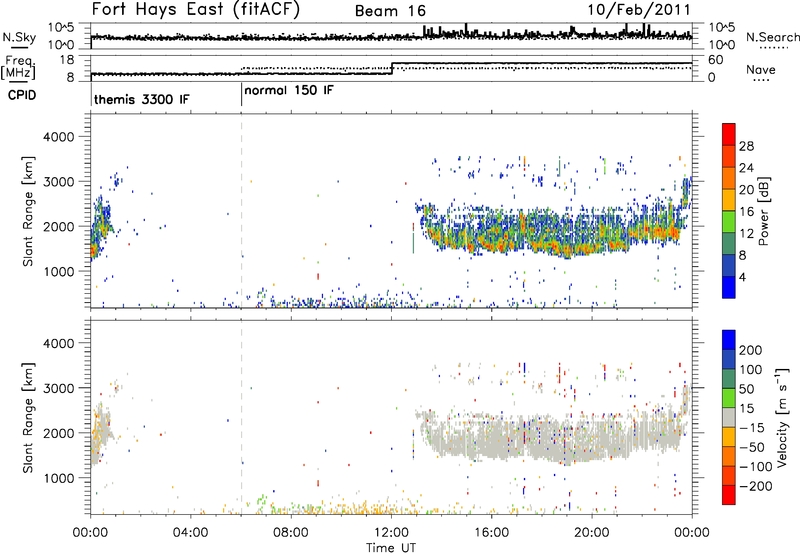
Task: Click the '2000' tick of the power panel
Action: [58, 226]
